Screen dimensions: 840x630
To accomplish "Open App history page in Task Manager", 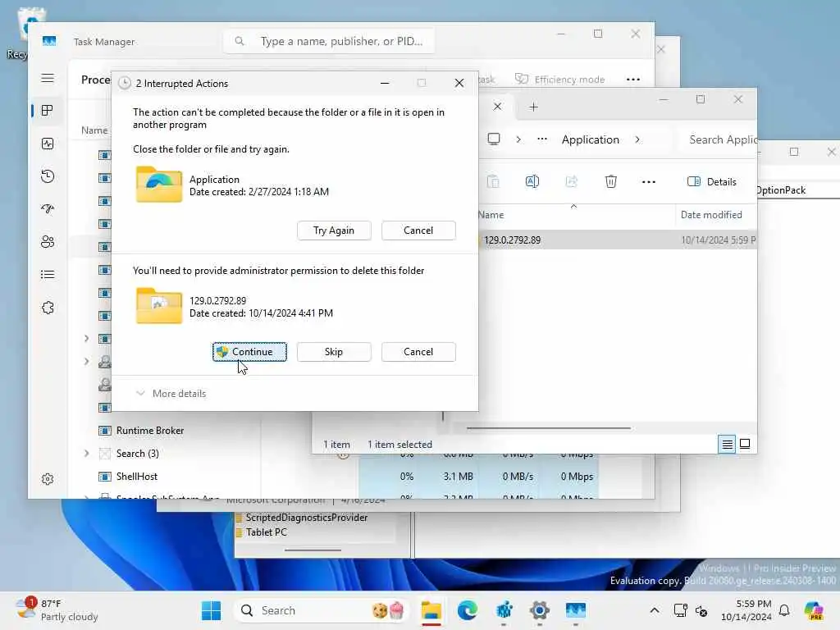I will tap(48, 176).
